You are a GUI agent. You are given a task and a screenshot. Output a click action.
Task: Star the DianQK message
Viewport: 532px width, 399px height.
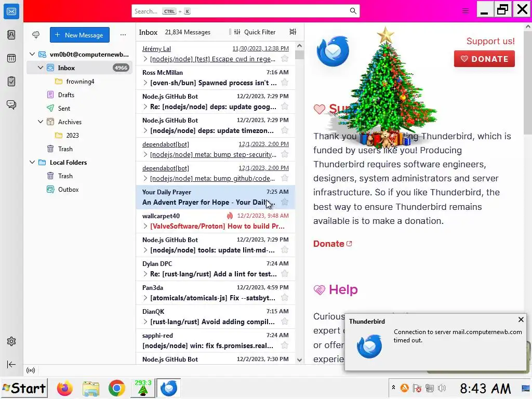(x=285, y=321)
